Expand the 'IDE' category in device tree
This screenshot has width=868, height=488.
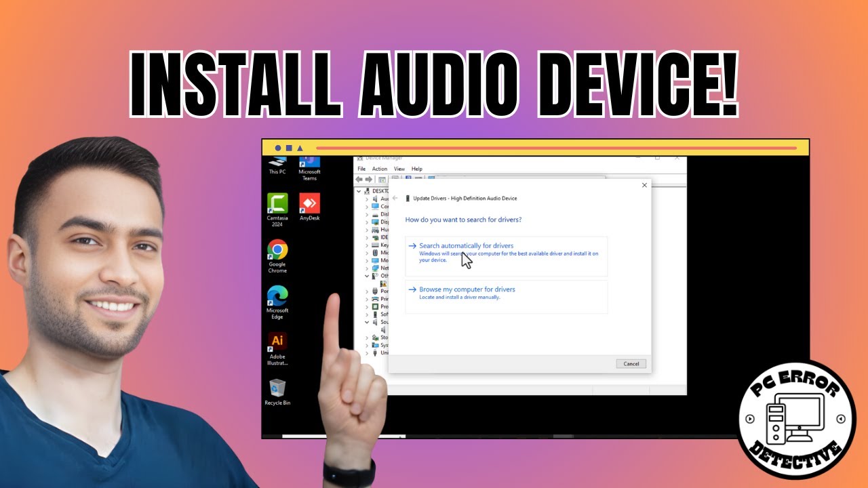coord(368,237)
